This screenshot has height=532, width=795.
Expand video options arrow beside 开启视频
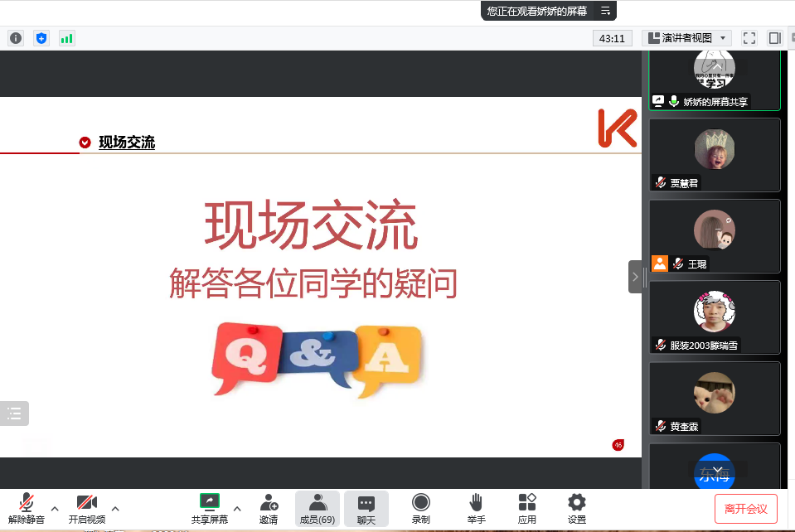tap(115, 508)
